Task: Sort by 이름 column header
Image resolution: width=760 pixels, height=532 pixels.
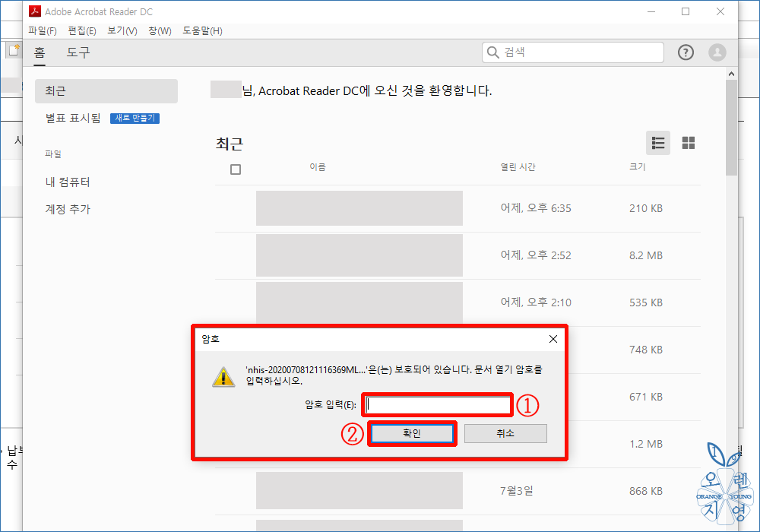Action: (x=318, y=167)
